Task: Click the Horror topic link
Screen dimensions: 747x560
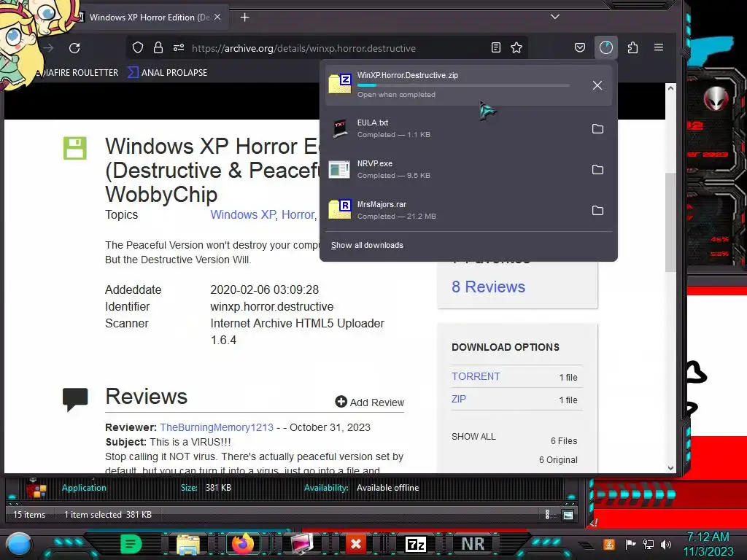Action: click(298, 215)
